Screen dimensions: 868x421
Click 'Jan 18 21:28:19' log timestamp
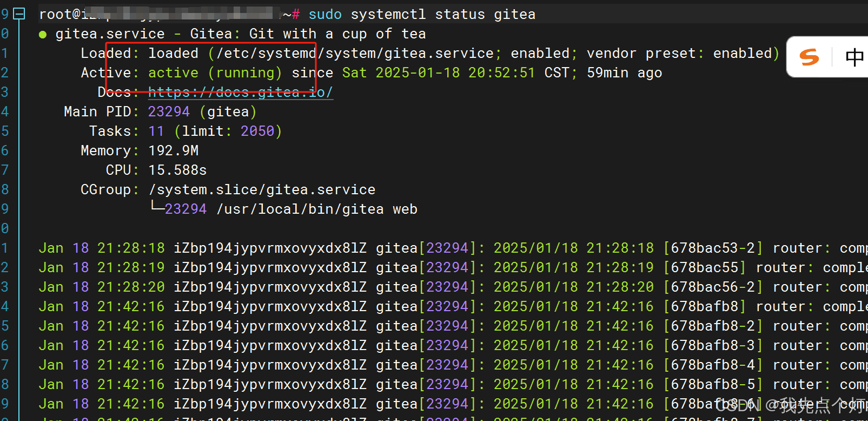click(102, 268)
